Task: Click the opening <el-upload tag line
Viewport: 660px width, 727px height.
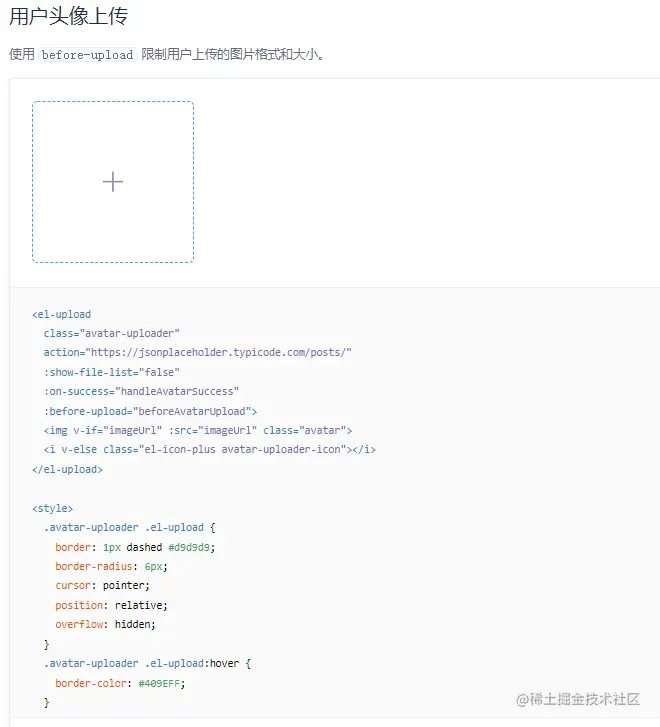Action: click(61, 314)
